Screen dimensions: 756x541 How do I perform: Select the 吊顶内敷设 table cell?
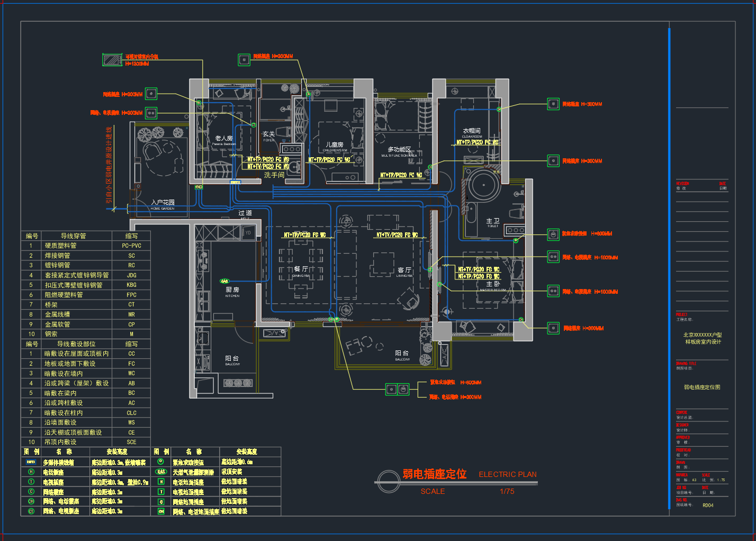point(76,442)
